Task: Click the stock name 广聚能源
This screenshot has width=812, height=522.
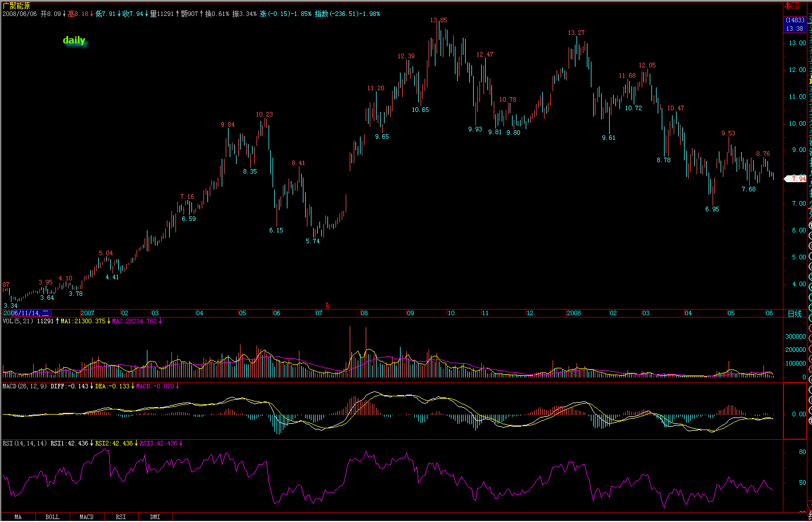Action: coord(16,6)
